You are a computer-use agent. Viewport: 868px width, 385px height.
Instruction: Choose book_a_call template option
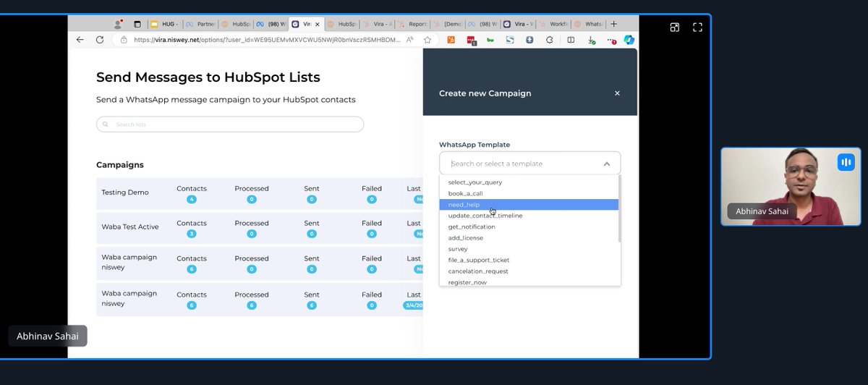pyautogui.click(x=529, y=193)
